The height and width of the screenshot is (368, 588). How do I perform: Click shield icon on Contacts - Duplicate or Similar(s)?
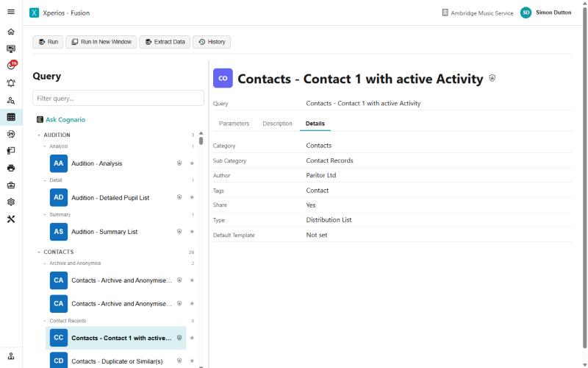[179, 361]
